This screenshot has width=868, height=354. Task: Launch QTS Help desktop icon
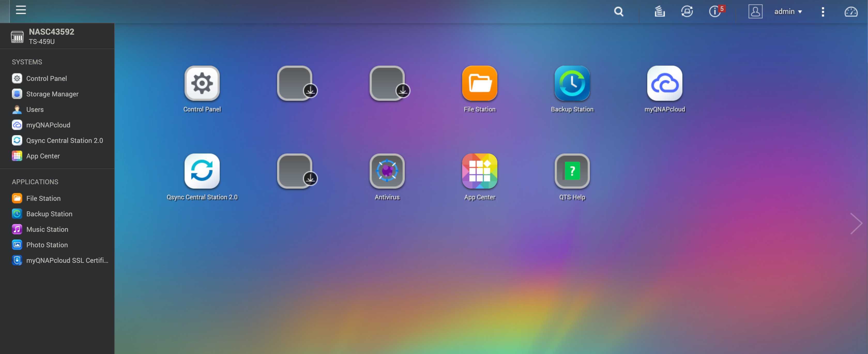tap(572, 171)
